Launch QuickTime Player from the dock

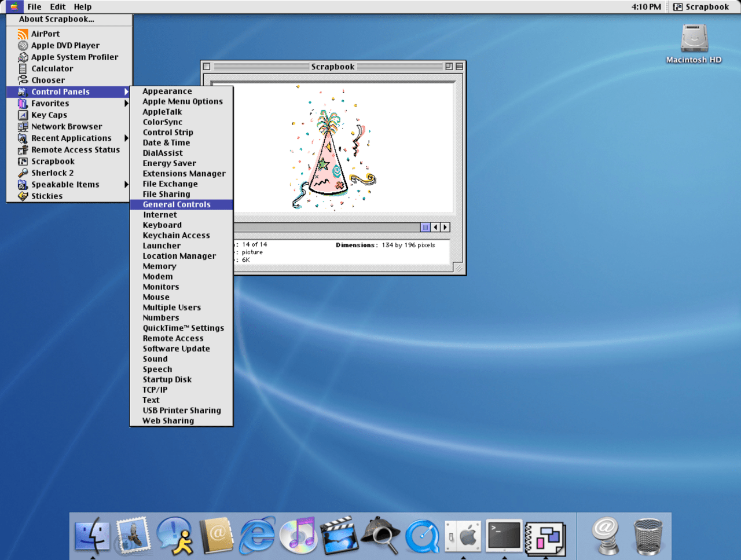click(422, 536)
